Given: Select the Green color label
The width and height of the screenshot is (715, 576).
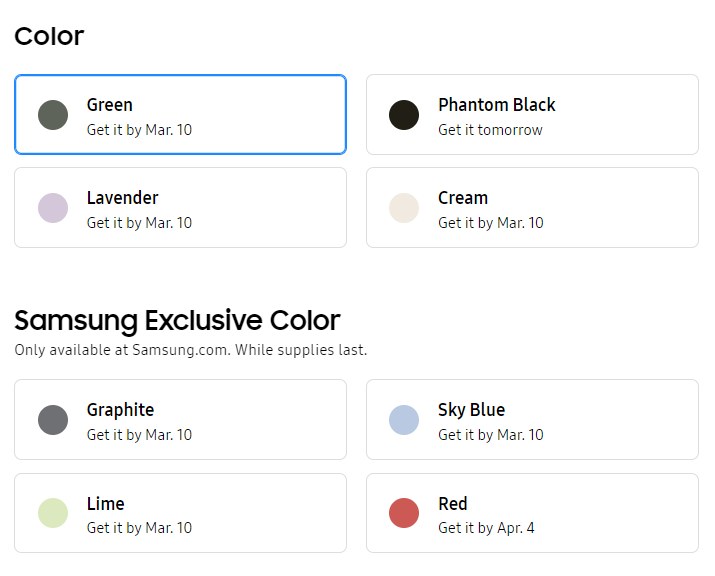Looking at the screenshot, I should 110,105.
